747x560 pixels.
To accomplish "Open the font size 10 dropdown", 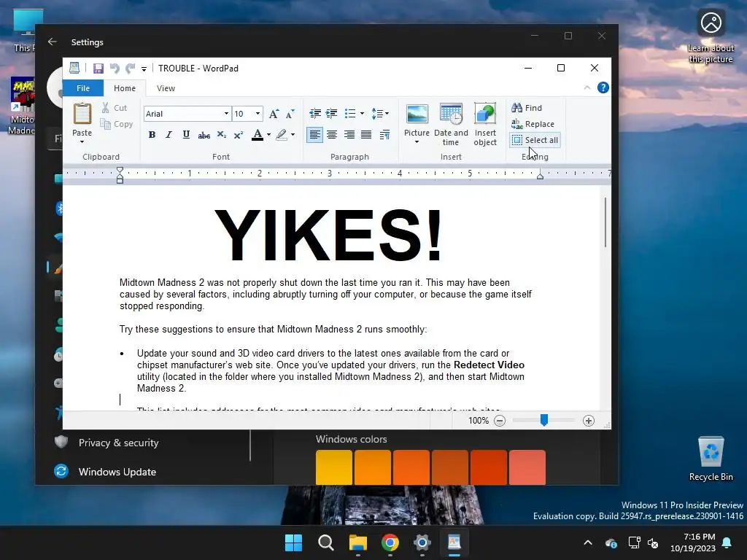I will click(x=258, y=113).
